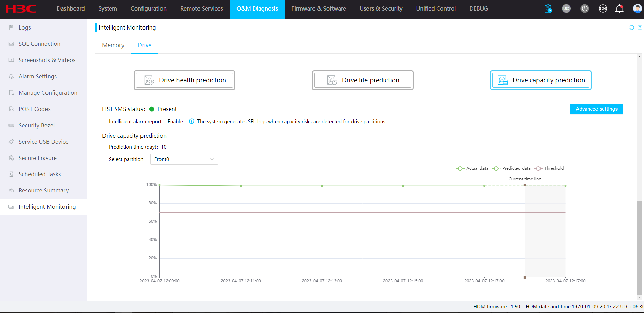
Task: Open the Select partition Front0 dropdown
Action: (184, 159)
